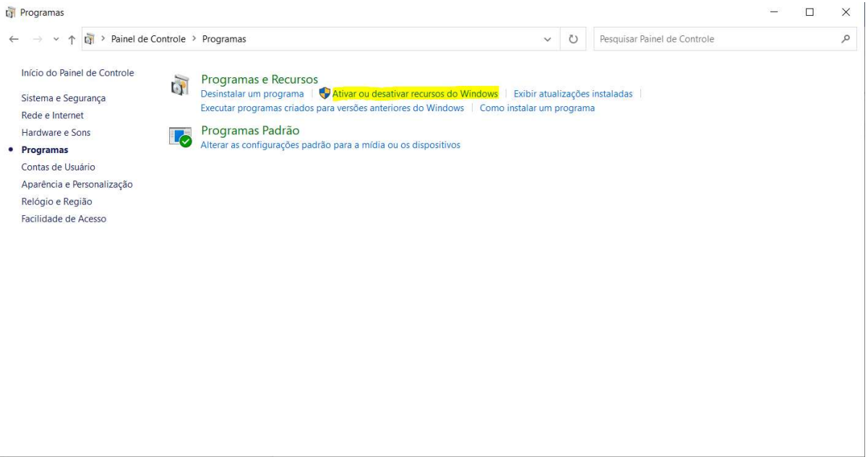Open Ativar ou desativar recursos do Windows
This screenshot has height=457, width=868.
pos(415,94)
